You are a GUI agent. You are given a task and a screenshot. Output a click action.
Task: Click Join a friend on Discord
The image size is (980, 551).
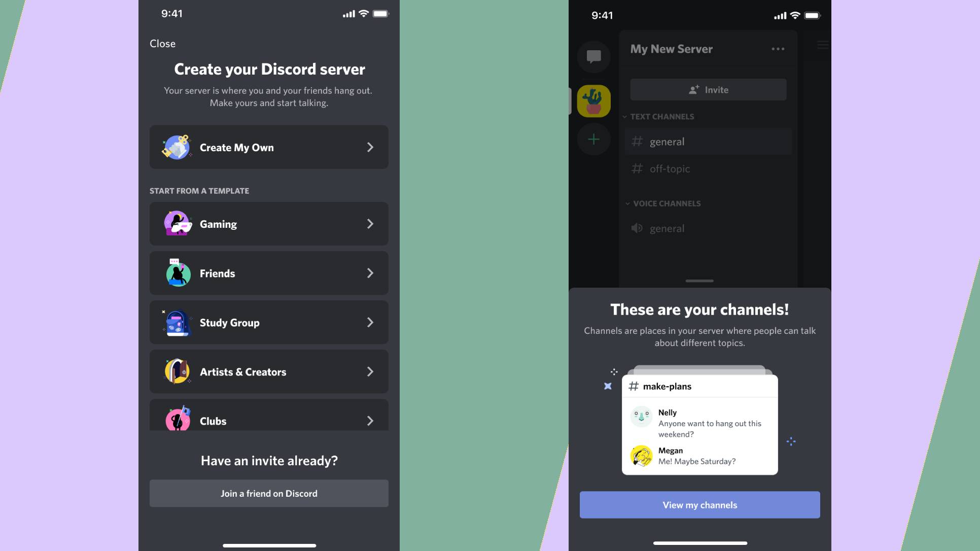[x=268, y=493]
